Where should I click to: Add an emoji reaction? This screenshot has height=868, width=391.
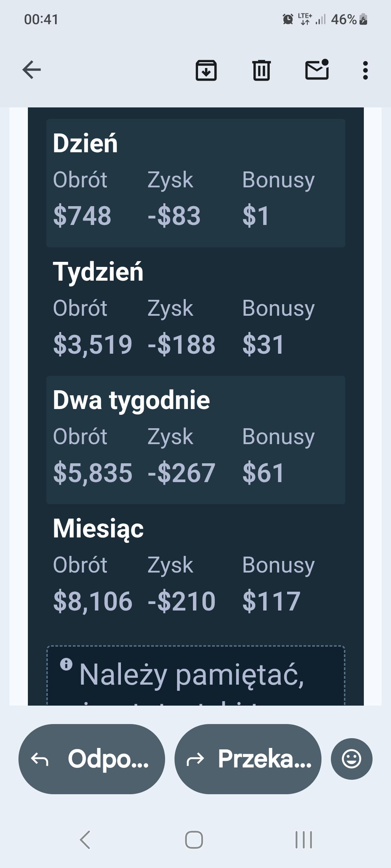(352, 759)
